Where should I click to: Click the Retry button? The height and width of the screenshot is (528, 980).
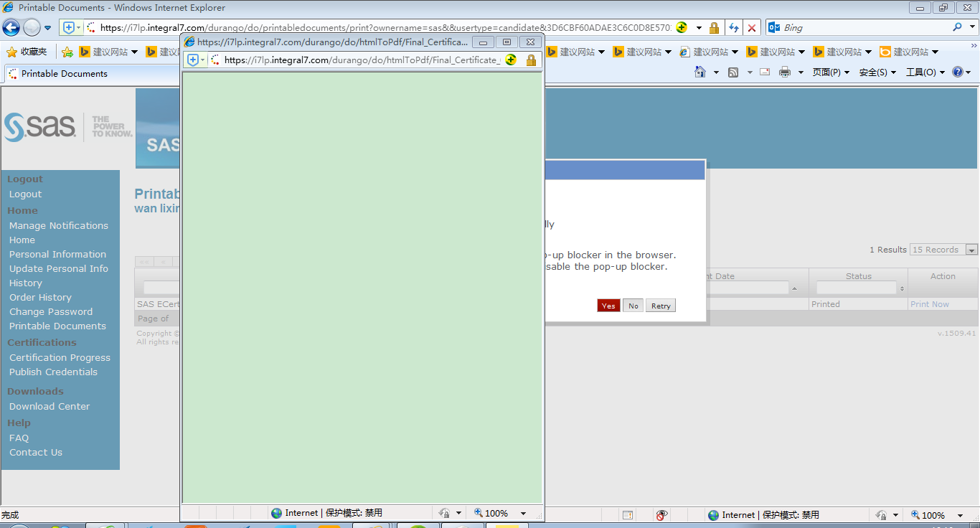(661, 306)
